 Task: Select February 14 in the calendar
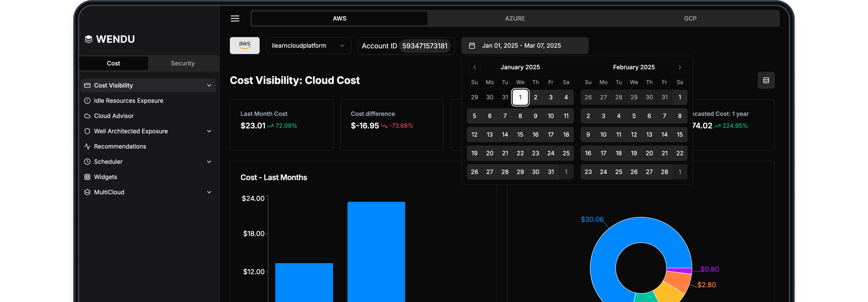pyautogui.click(x=664, y=134)
